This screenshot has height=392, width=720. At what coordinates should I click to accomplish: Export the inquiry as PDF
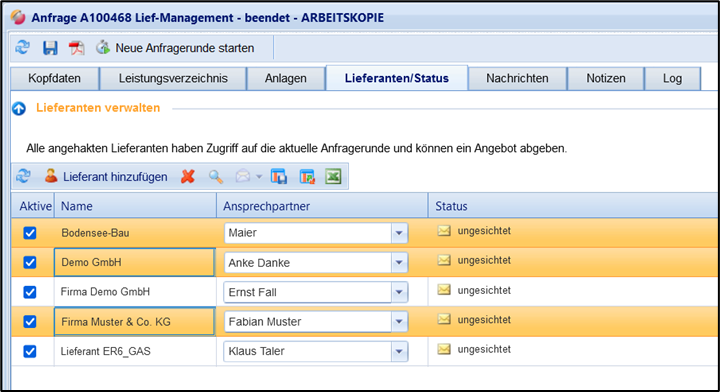click(x=76, y=48)
